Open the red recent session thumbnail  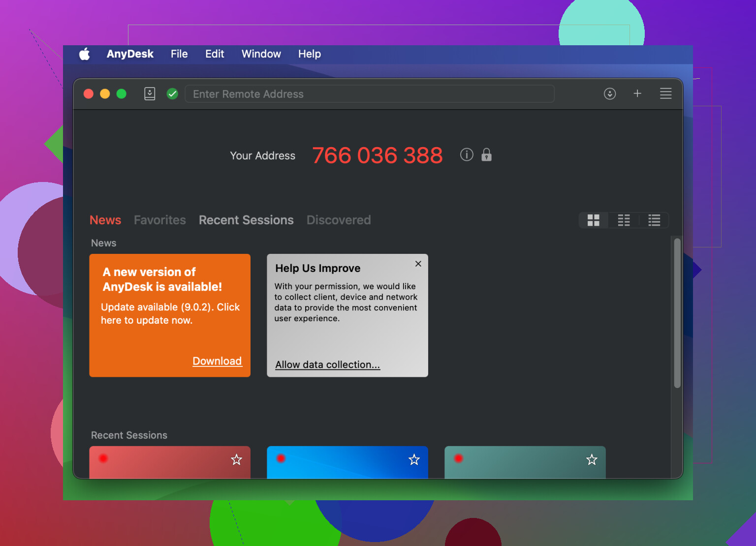[x=170, y=462]
